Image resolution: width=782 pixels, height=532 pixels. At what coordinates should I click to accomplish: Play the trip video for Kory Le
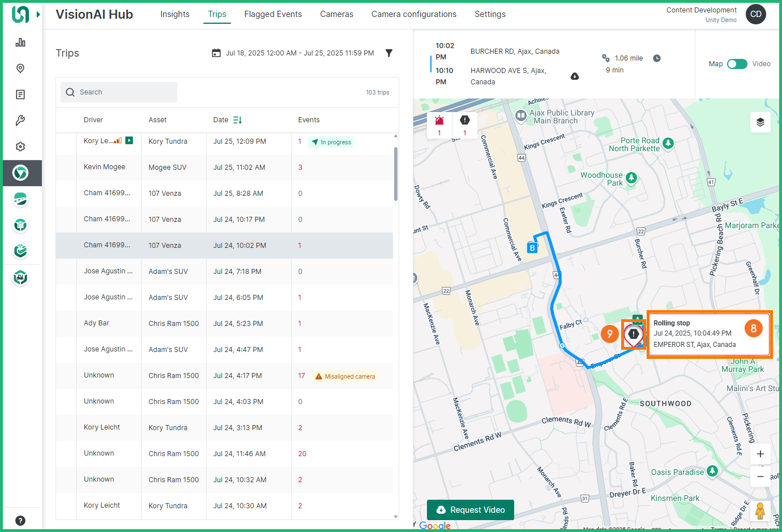[x=129, y=140]
